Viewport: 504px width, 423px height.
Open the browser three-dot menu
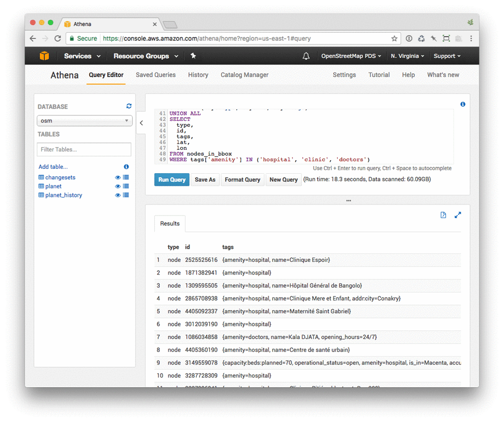471,39
